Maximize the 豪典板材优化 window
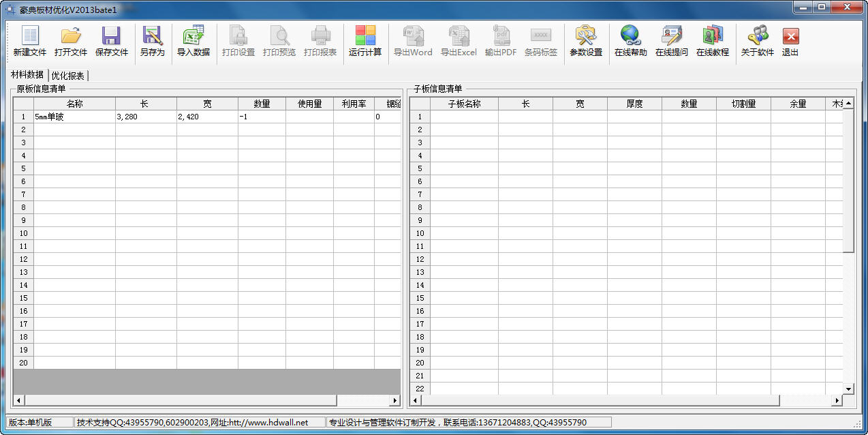Image resolution: width=868 pixels, height=435 pixels. pos(821,7)
